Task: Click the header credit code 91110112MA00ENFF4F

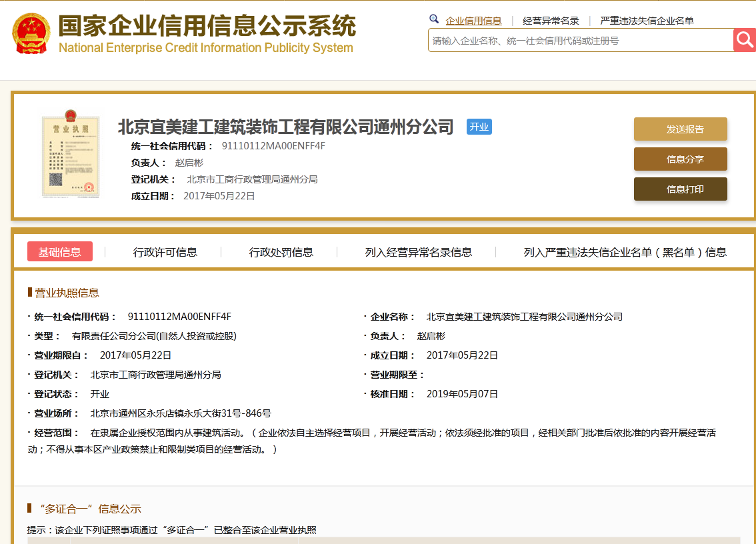Action: pos(273,145)
